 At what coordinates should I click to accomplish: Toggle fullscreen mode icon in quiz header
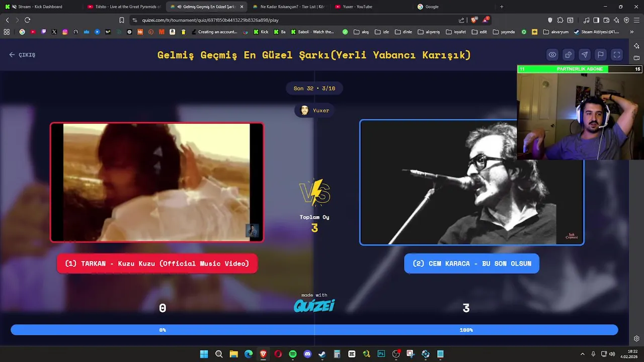(x=617, y=55)
